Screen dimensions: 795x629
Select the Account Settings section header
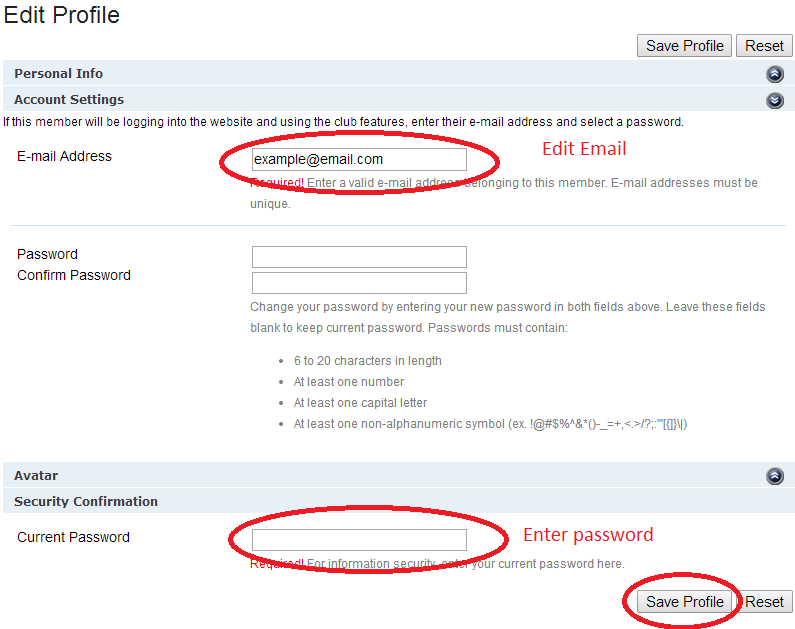point(69,100)
